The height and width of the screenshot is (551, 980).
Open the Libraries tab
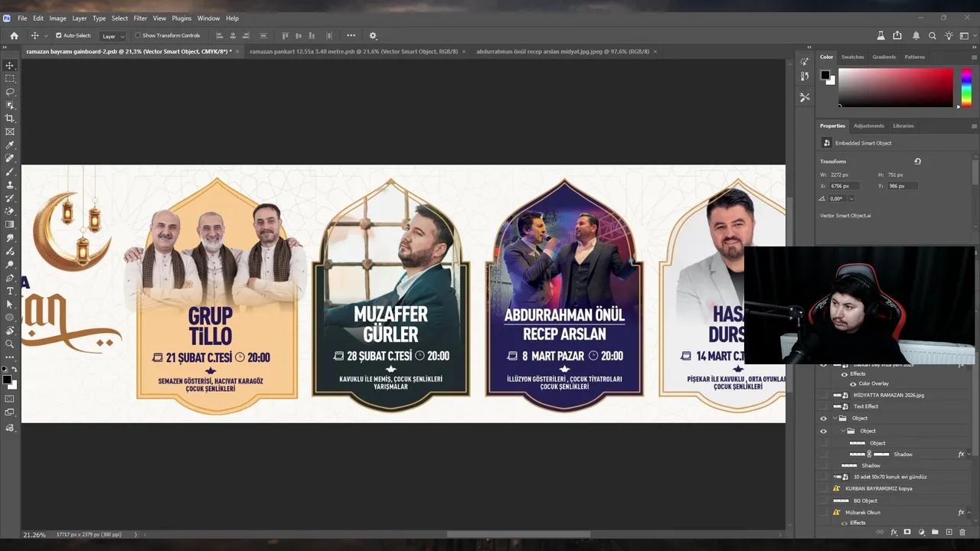[903, 126]
